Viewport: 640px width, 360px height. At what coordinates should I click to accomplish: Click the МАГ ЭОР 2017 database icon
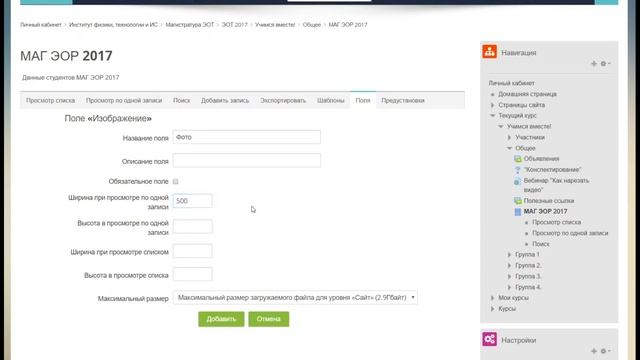(x=518, y=211)
